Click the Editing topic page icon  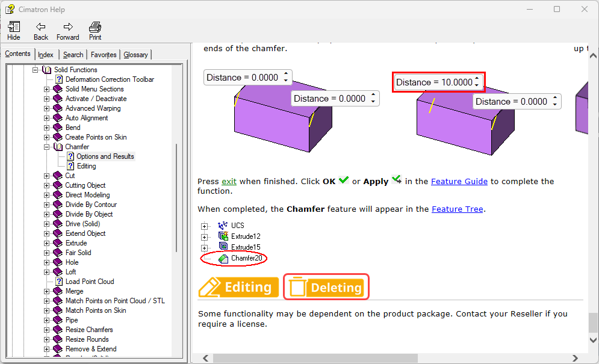(x=70, y=166)
